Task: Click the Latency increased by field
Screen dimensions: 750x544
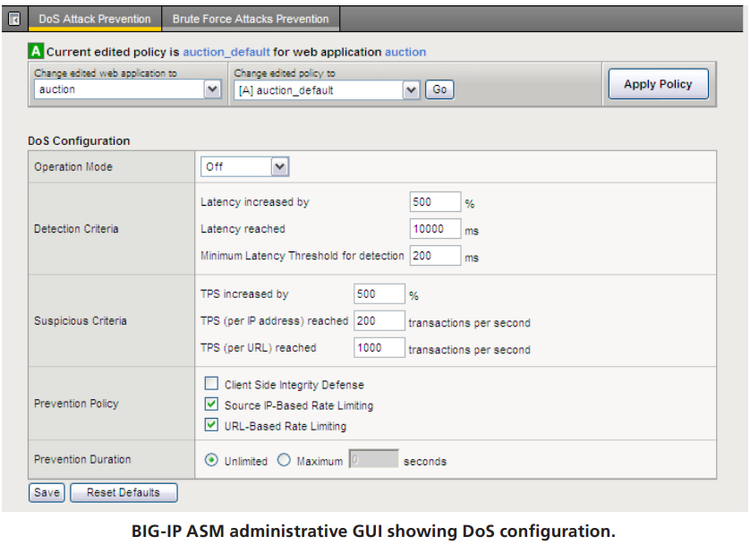Action: tap(435, 202)
